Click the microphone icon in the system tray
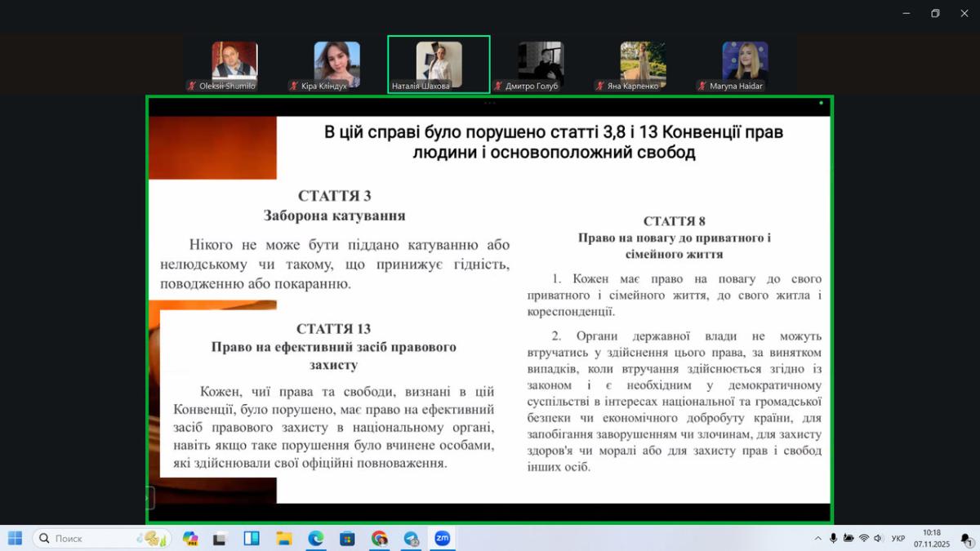Screen dimensions: 980x551 pos(833,538)
